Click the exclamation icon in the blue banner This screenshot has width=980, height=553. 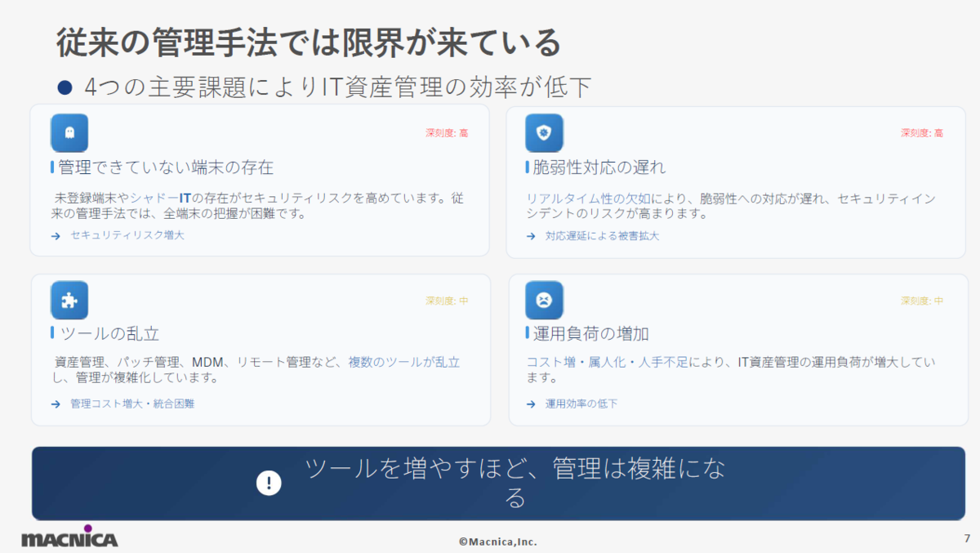pos(269,484)
